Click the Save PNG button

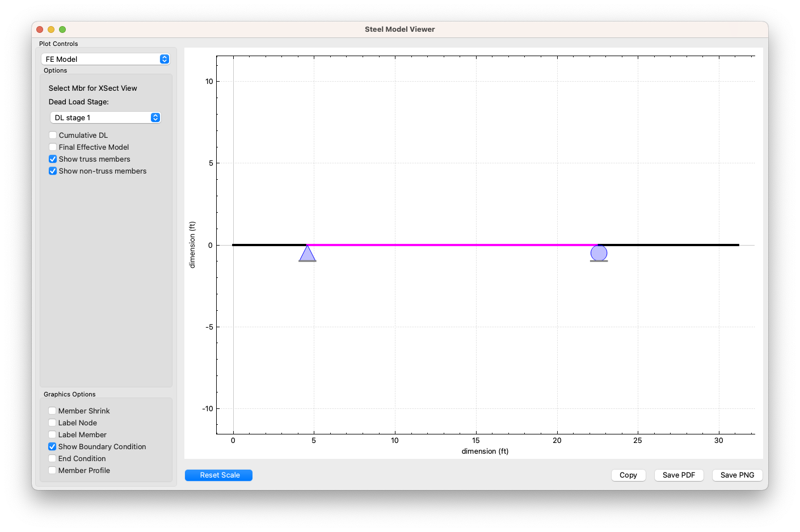[x=737, y=475]
